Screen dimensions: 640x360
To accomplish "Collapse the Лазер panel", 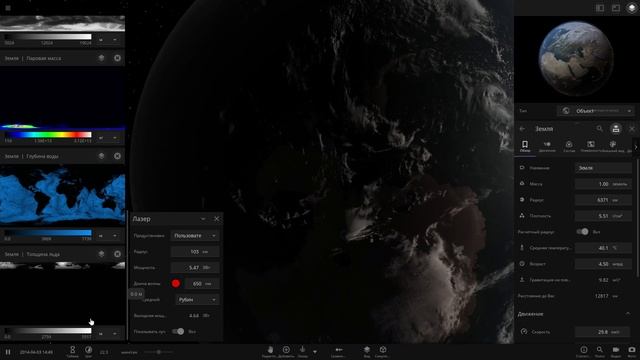I will point(203,219).
